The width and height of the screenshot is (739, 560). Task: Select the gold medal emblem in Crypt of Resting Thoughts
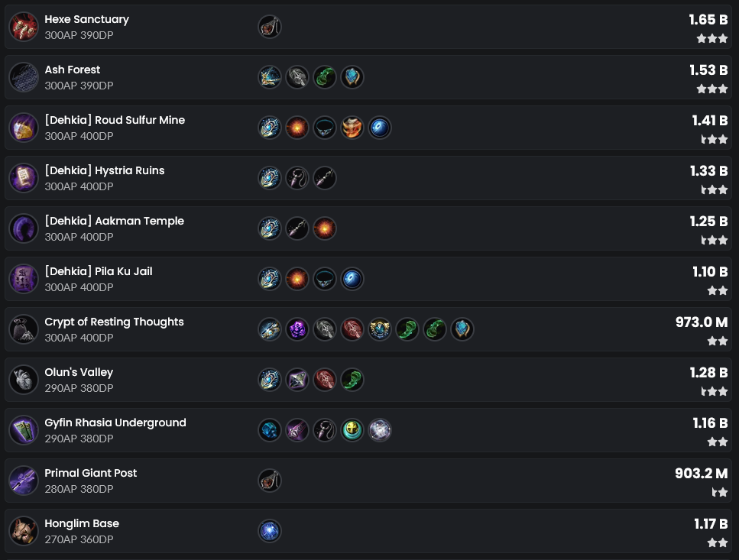click(x=379, y=329)
